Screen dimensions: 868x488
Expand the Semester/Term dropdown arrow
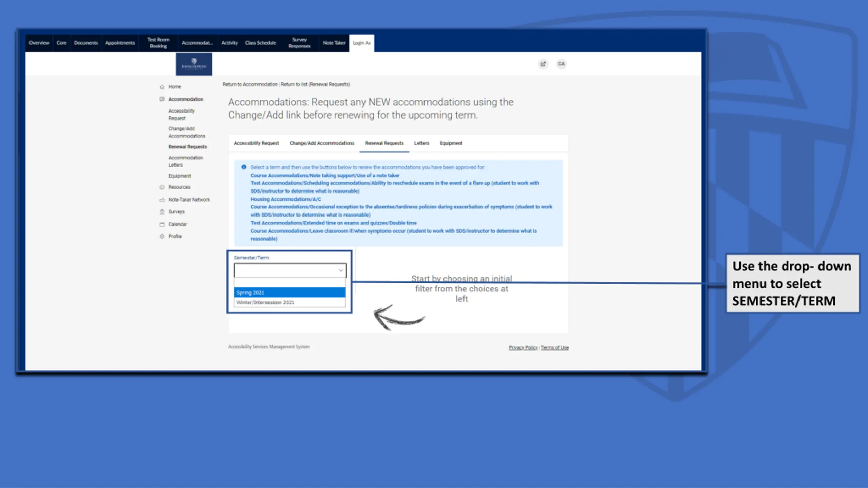click(340, 270)
